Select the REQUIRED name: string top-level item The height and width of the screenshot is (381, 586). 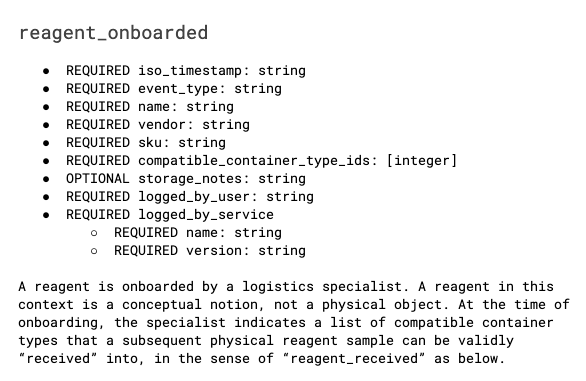pyautogui.click(x=150, y=107)
